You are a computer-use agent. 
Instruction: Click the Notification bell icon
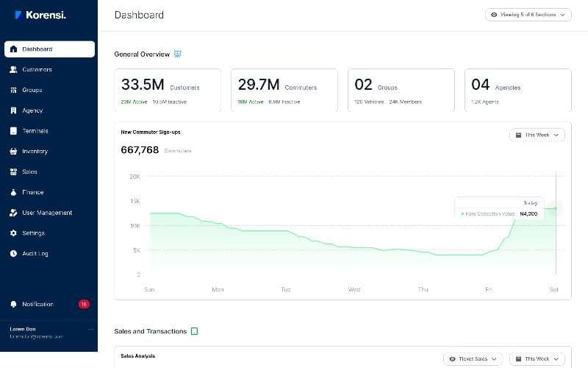click(x=13, y=304)
